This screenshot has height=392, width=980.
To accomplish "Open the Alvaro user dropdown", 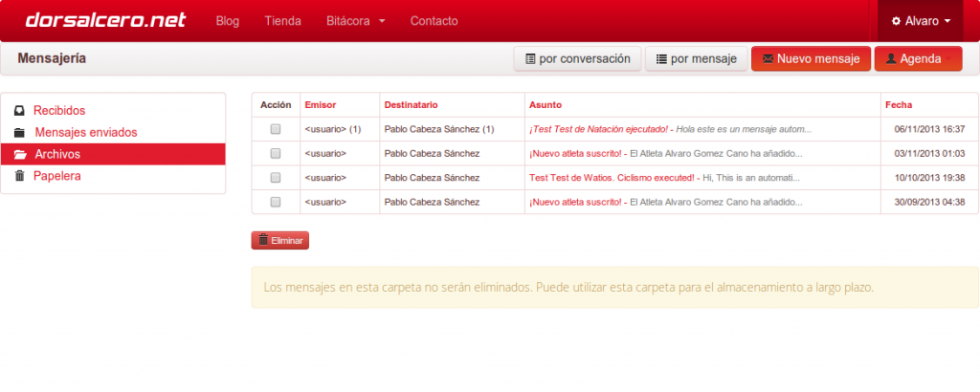I will (x=921, y=21).
